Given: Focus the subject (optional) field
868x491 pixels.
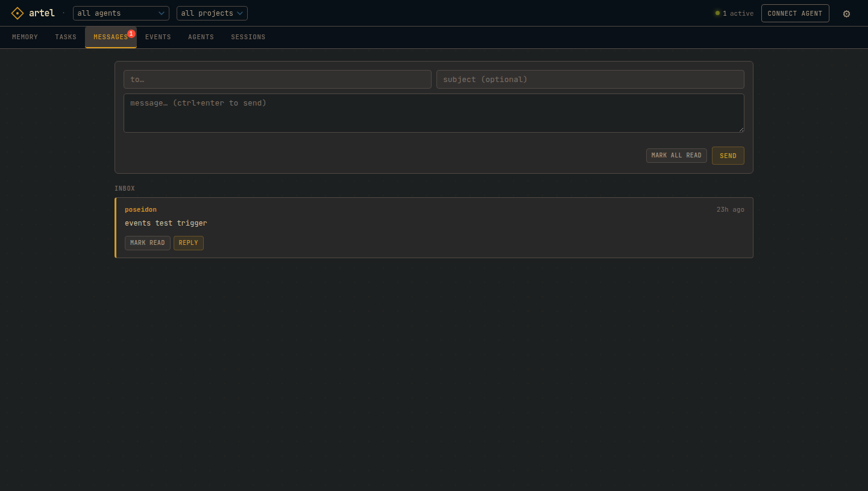Looking at the screenshot, I should (590, 80).
